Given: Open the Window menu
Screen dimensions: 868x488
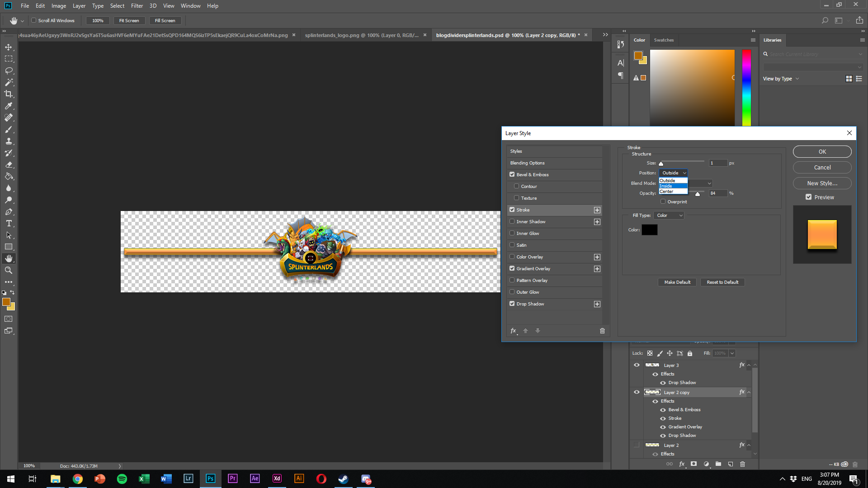Looking at the screenshot, I should 190,6.
